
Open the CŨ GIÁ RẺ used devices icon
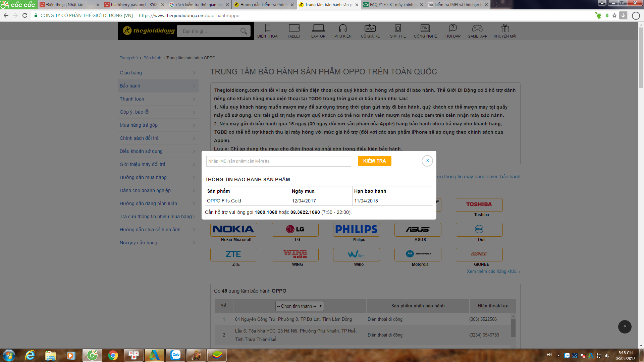(x=370, y=31)
